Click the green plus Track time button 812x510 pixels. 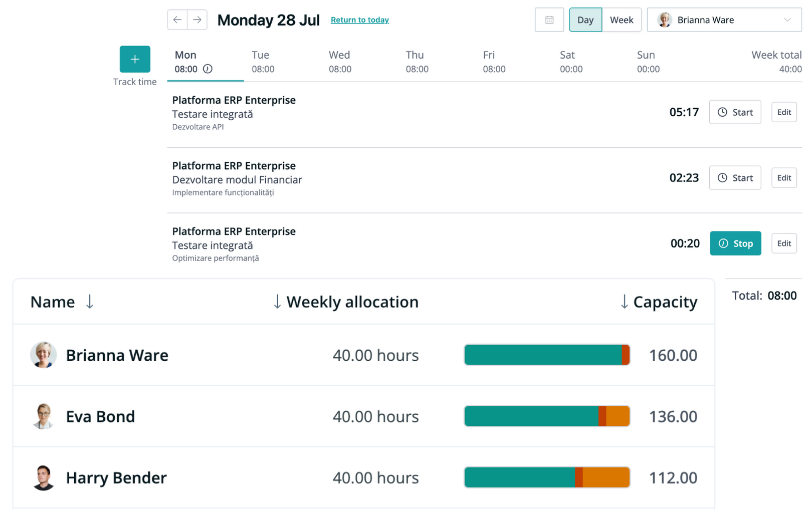click(x=134, y=59)
